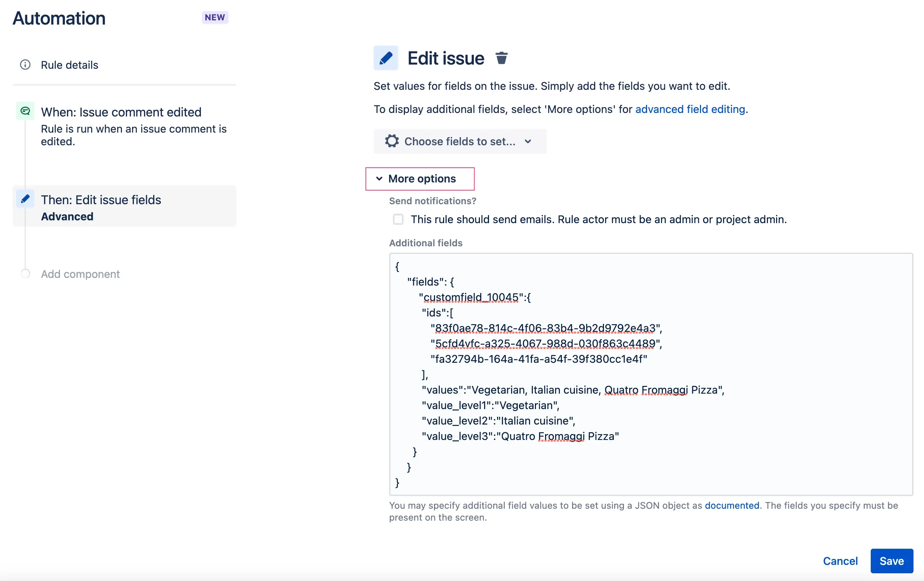The width and height of the screenshot is (924, 581).
Task: Save the Edit issue action
Action: click(891, 561)
